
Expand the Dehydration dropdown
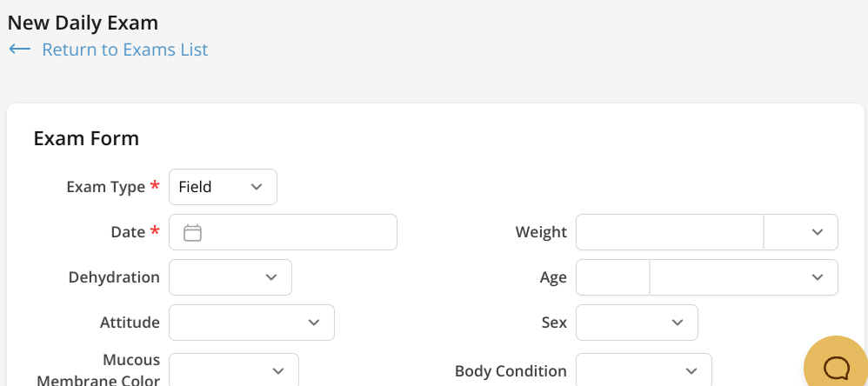click(230, 277)
